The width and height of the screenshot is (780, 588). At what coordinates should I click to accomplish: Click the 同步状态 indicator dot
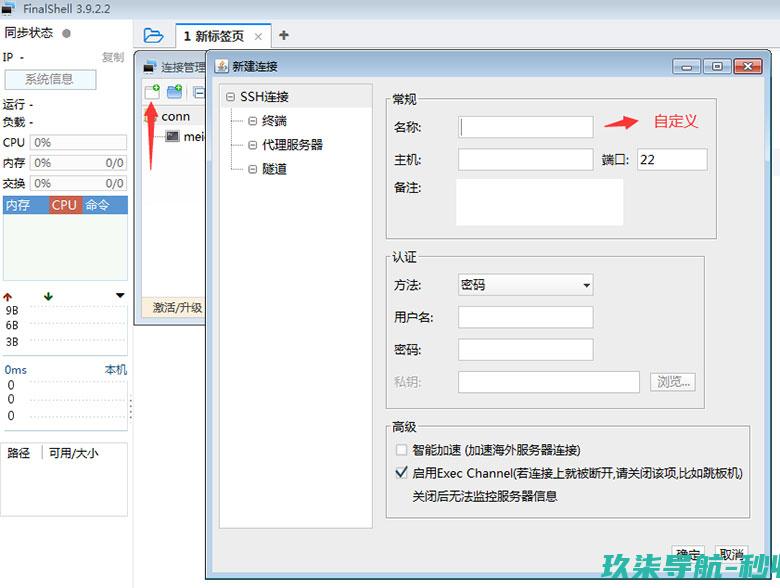tap(66, 33)
